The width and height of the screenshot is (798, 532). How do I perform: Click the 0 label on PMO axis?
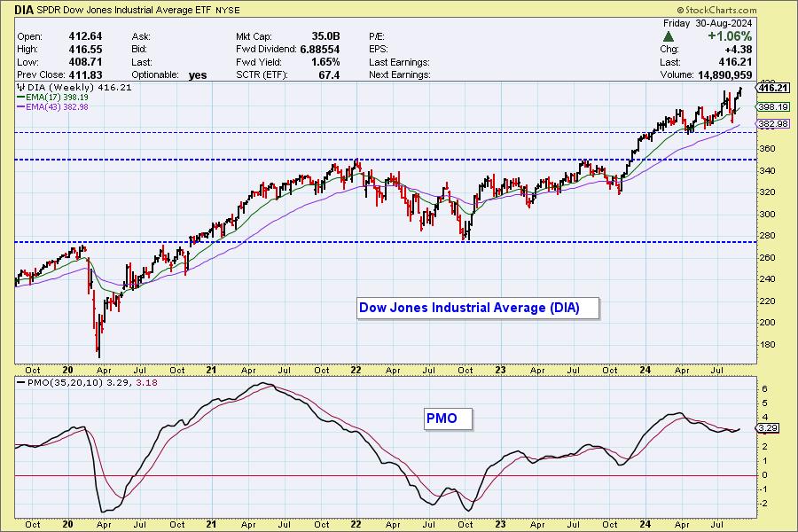coord(765,474)
